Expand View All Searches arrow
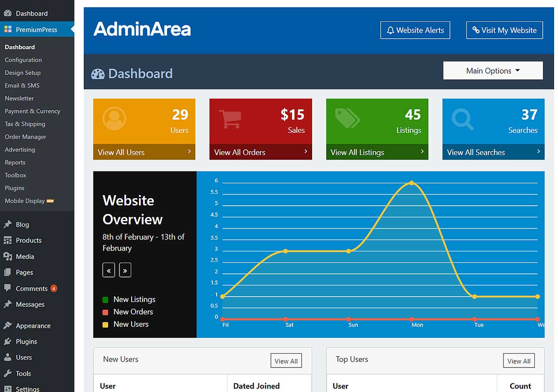 (x=538, y=152)
